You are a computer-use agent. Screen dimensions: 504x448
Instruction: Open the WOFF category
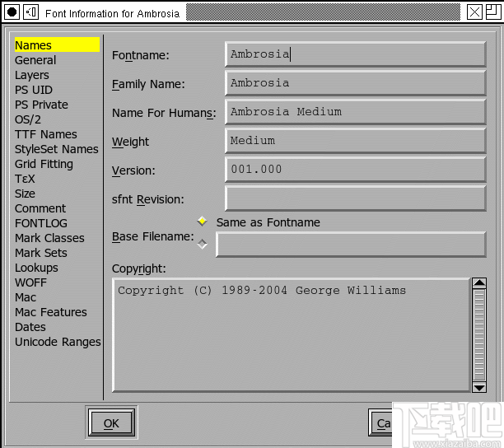(30, 282)
